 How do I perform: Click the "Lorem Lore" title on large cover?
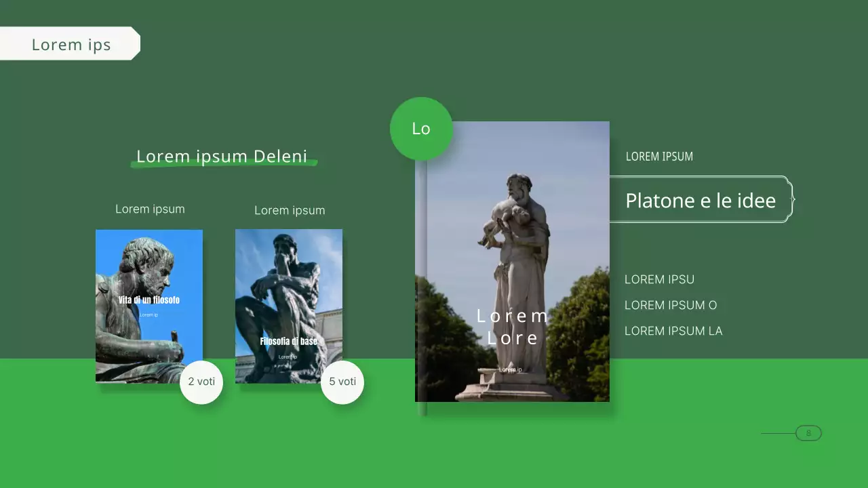tap(513, 327)
